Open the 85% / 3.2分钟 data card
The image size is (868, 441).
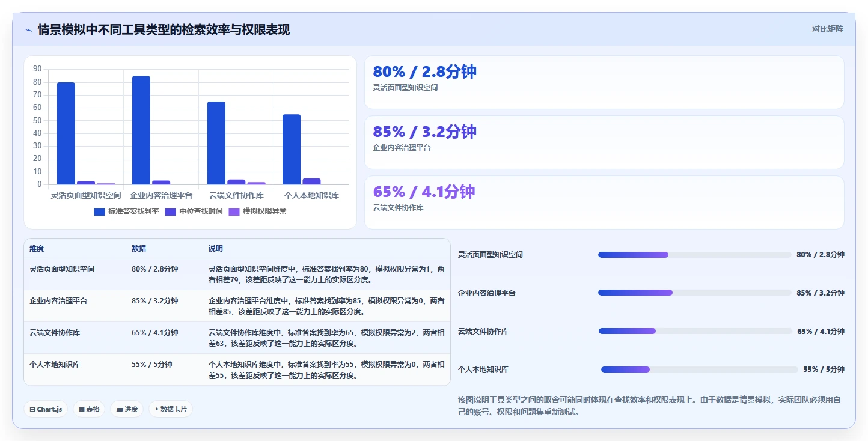[x=604, y=142]
